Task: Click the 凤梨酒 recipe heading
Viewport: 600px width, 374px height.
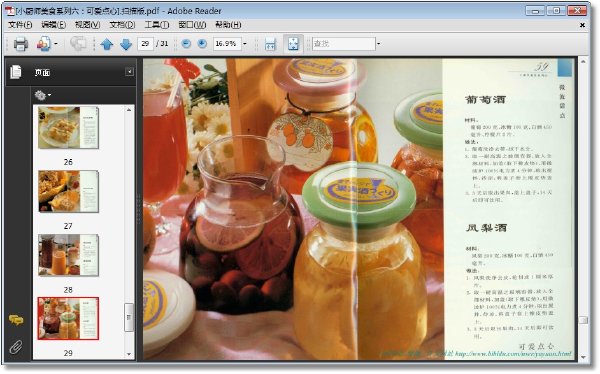Action: (486, 228)
